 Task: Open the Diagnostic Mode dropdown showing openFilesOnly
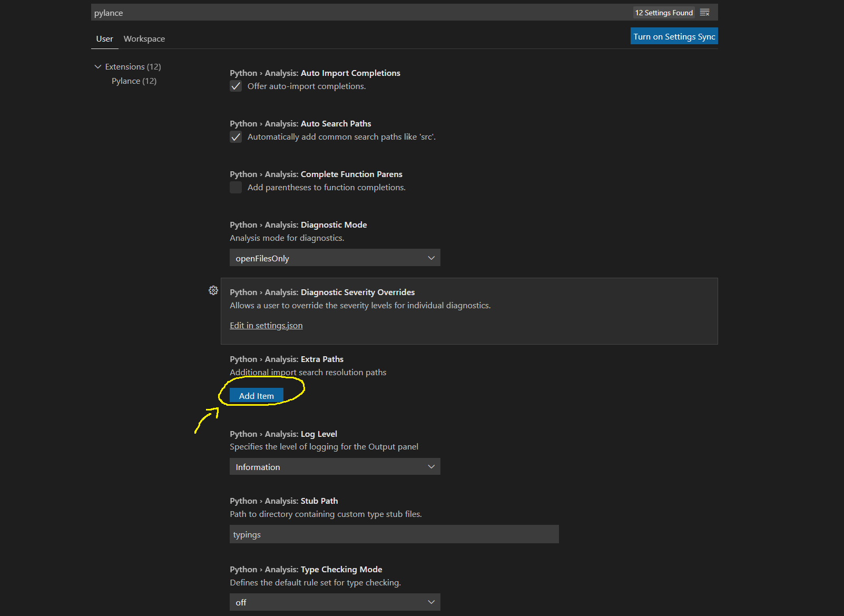point(335,258)
